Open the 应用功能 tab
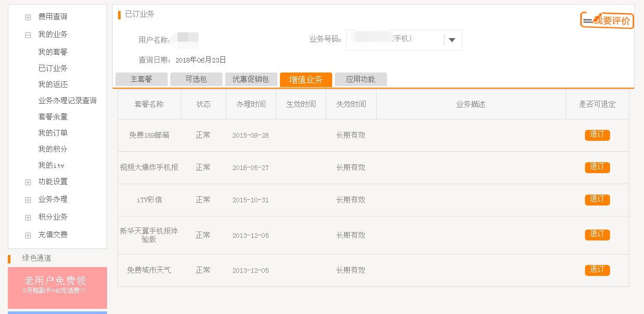 click(360, 79)
